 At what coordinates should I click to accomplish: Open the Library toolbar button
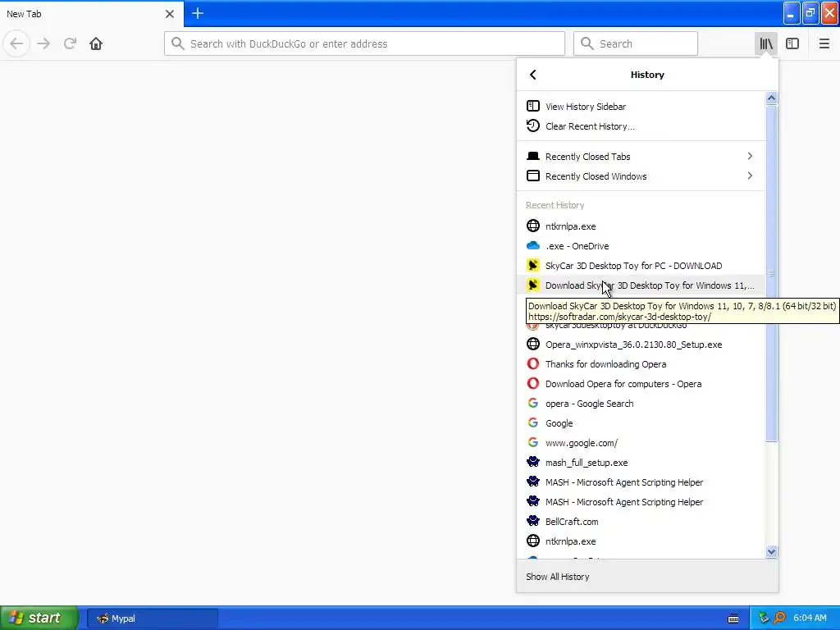pyautogui.click(x=765, y=43)
